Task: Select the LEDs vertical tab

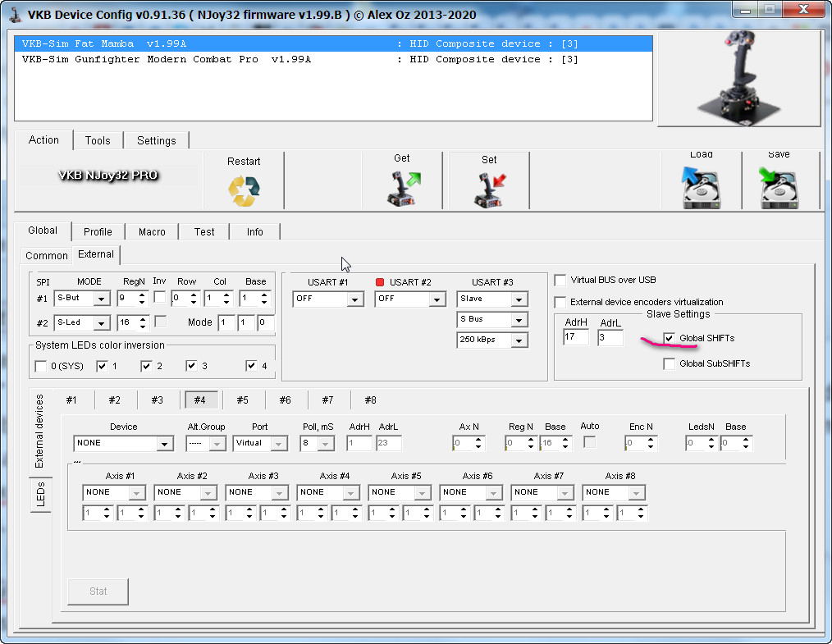Action: (40, 495)
